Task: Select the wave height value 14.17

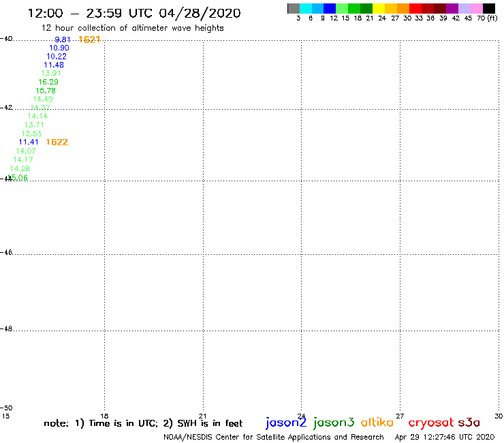Action: (23, 159)
